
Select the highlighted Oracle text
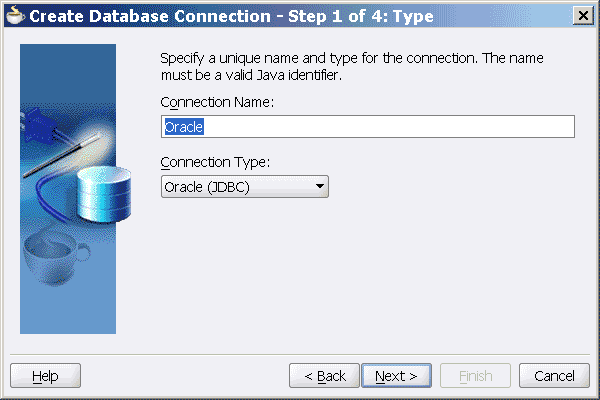[183, 126]
